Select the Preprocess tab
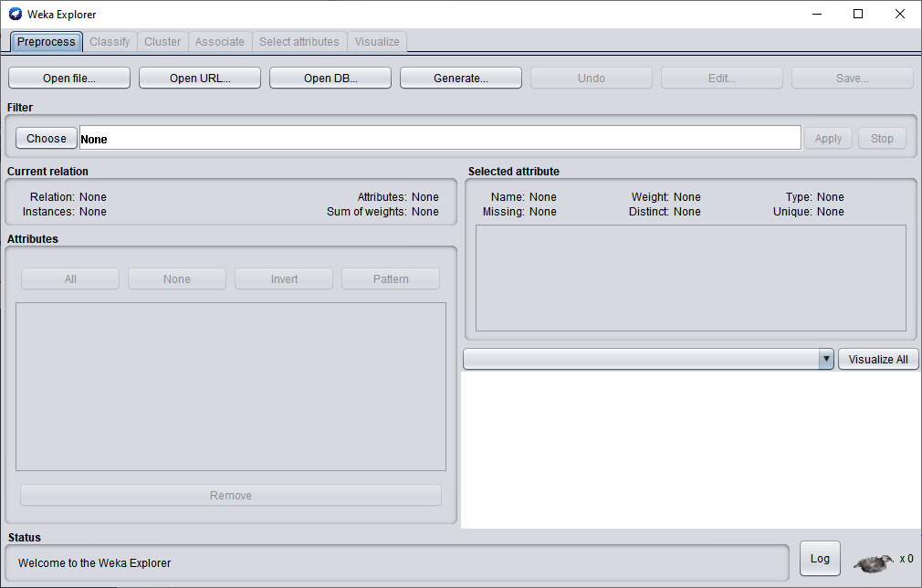This screenshot has width=922, height=588. (x=47, y=42)
